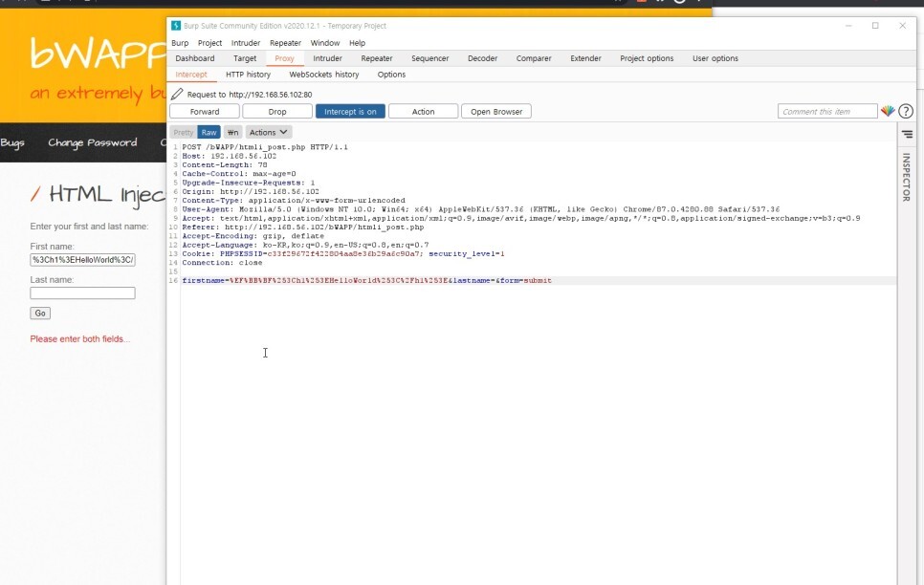This screenshot has width=924, height=585.
Task: Open the Window menu
Action: point(324,43)
